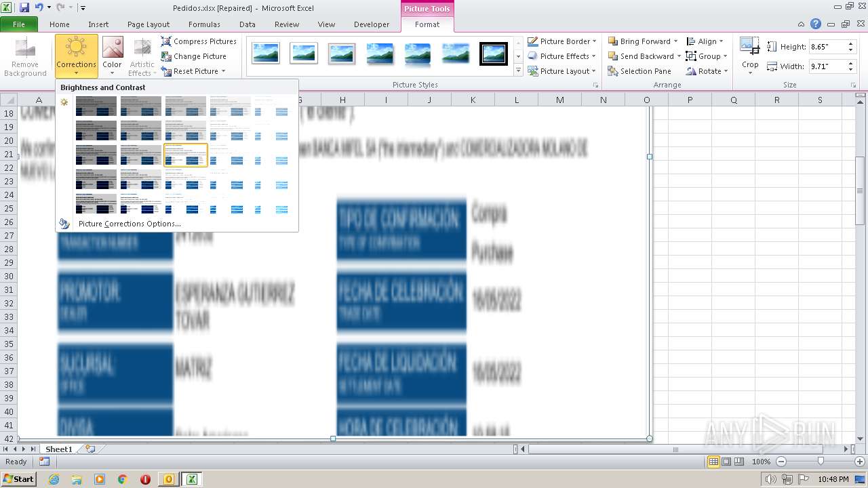Click the Height input field
The image size is (868, 488).
[x=827, y=47]
